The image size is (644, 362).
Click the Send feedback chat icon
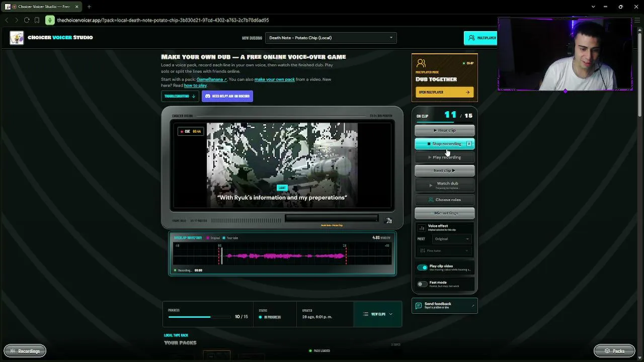click(418, 306)
